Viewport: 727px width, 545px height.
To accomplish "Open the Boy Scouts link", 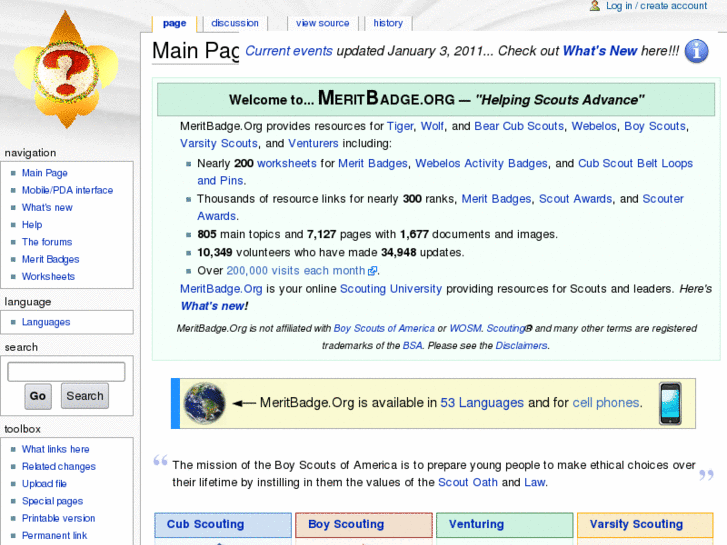I will pyautogui.click(x=655, y=126).
